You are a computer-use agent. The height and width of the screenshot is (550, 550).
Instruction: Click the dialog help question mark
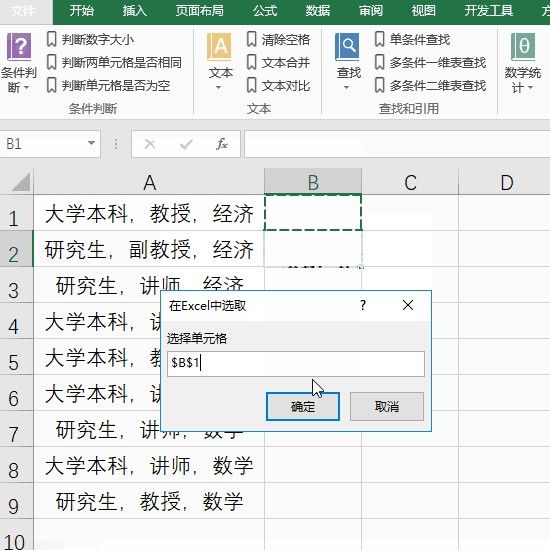coord(363,305)
